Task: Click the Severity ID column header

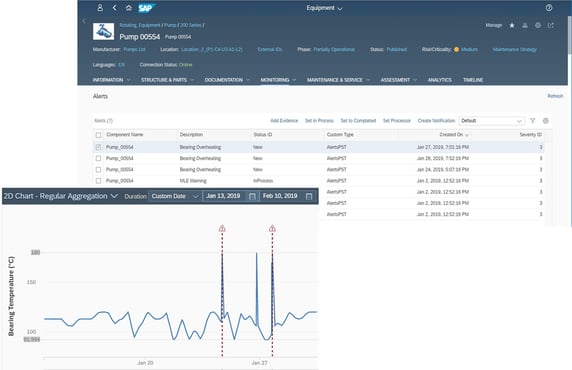Action: (x=530, y=135)
